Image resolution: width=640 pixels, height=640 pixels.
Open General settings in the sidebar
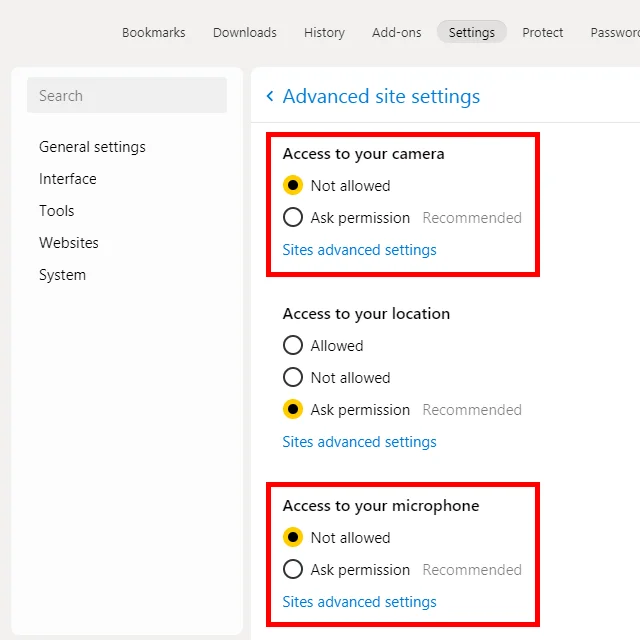(92, 147)
